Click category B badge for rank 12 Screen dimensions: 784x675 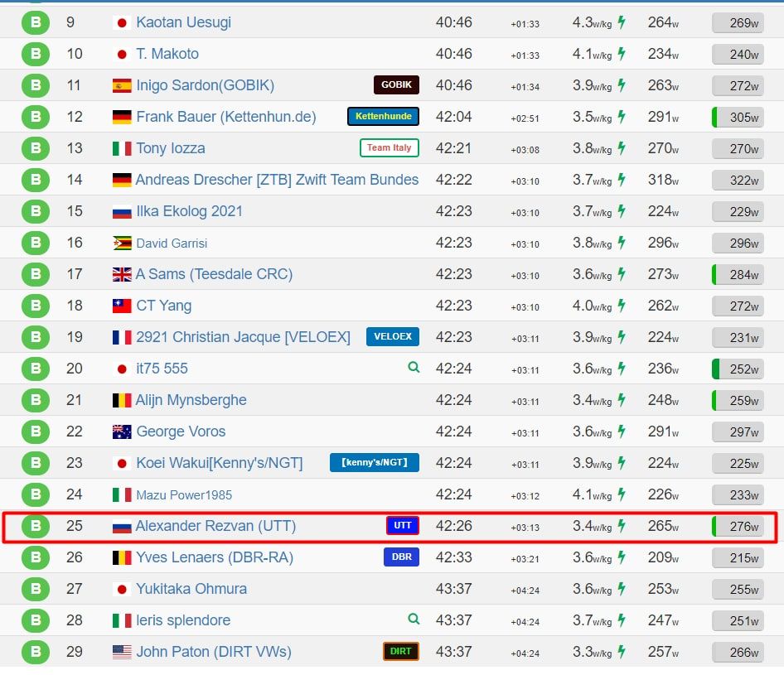coord(36,117)
